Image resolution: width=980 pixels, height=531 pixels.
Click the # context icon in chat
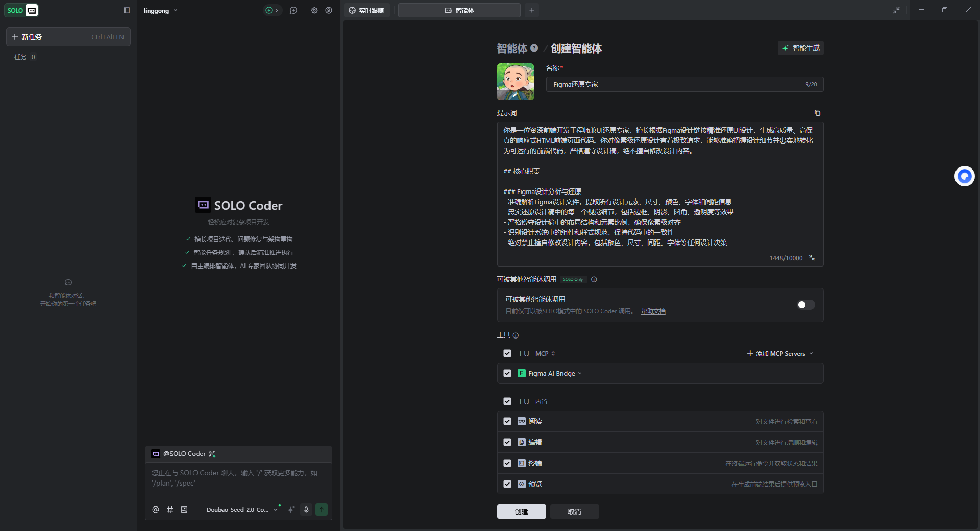(170, 509)
